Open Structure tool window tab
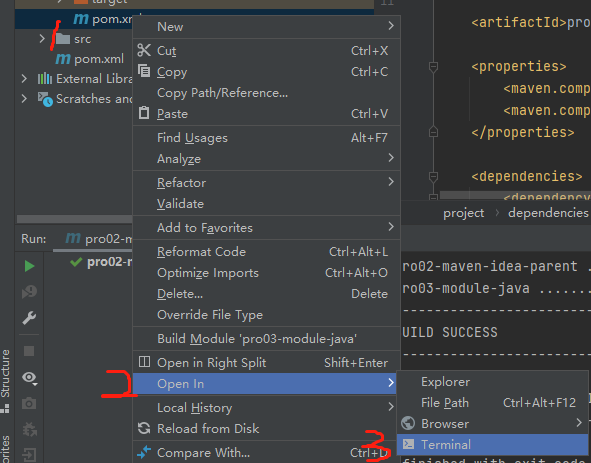The image size is (591, 463). pyautogui.click(x=5, y=381)
